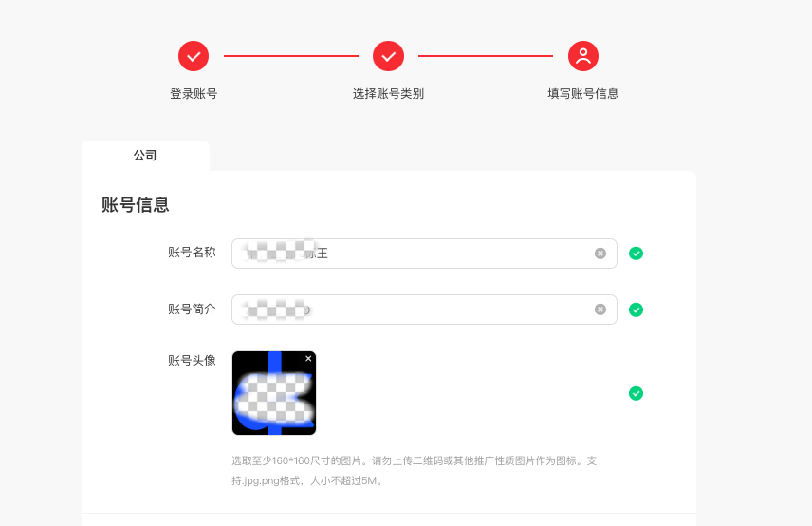
Task: Focus the 账号名称 text input
Action: click(x=424, y=254)
